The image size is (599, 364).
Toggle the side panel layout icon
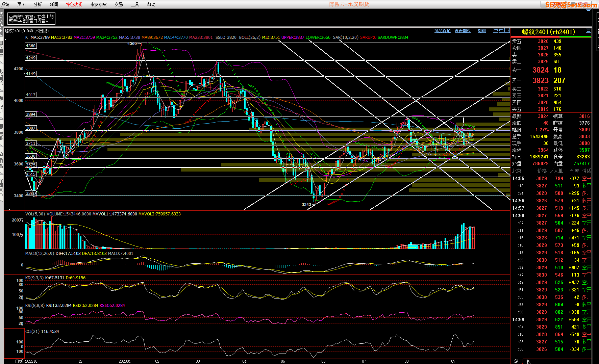(507, 30)
